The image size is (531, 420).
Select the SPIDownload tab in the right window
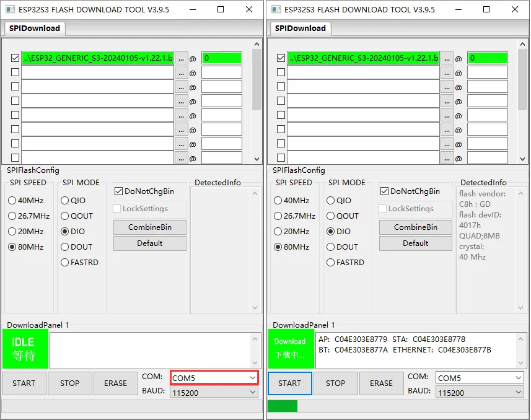301,28
